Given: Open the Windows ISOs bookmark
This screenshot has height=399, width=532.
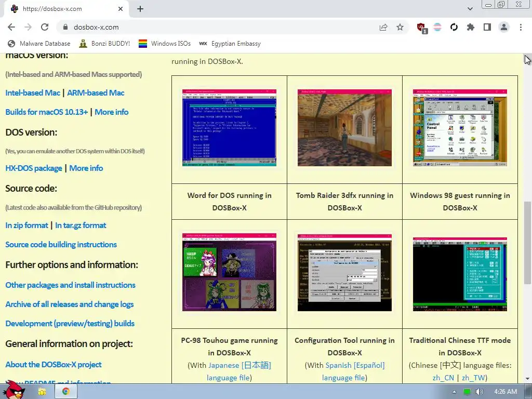Looking at the screenshot, I should (x=165, y=44).
